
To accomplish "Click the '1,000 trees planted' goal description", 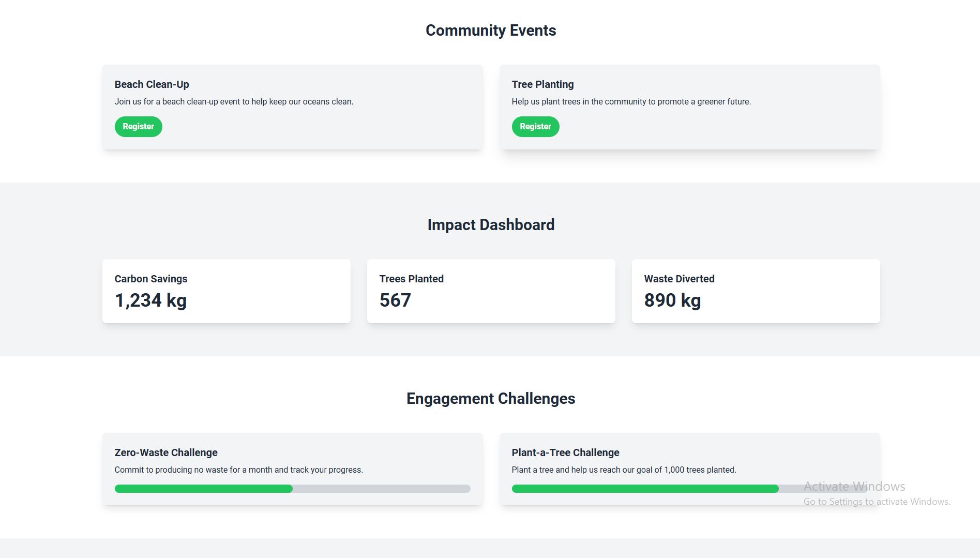I will pyautogui.click(x=624, y=470).
